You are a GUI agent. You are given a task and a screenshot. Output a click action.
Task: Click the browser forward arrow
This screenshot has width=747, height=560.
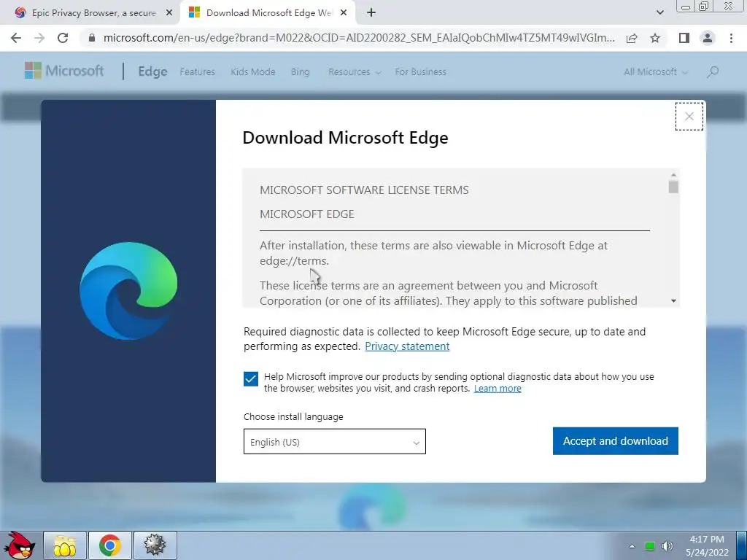pyautogui.click(x=39, y=38)
